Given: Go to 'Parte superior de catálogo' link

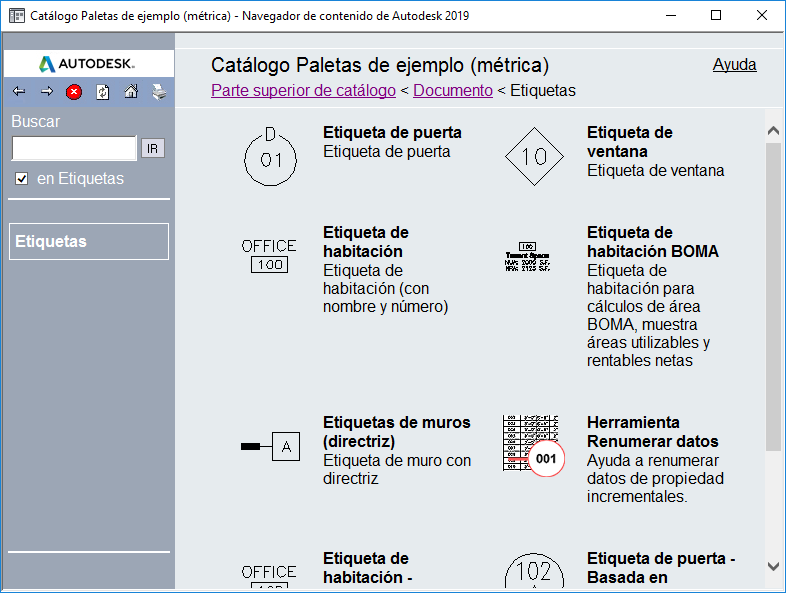Looking at the screenshot, I should pos(303,90).
